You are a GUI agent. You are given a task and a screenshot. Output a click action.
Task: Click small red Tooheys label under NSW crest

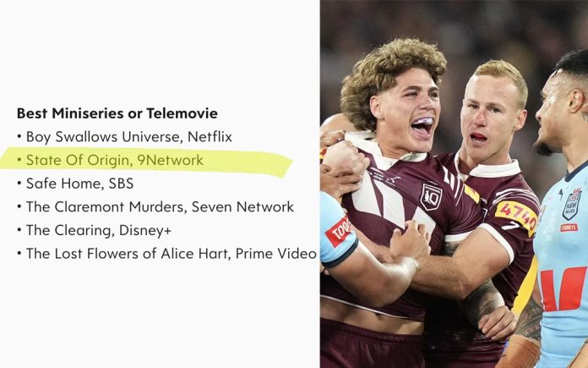click(x=569, y=228)
